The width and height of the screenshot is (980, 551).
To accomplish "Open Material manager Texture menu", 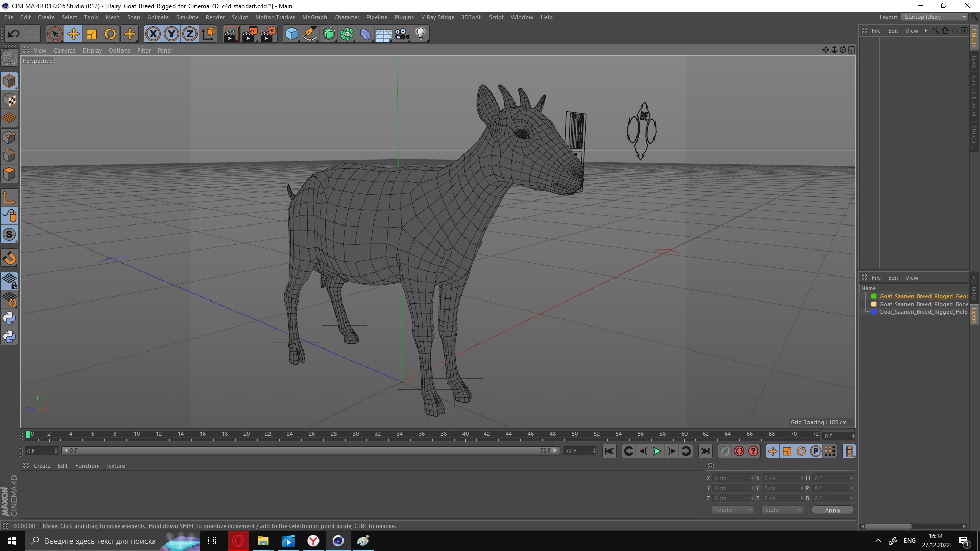I will (115, 466).
